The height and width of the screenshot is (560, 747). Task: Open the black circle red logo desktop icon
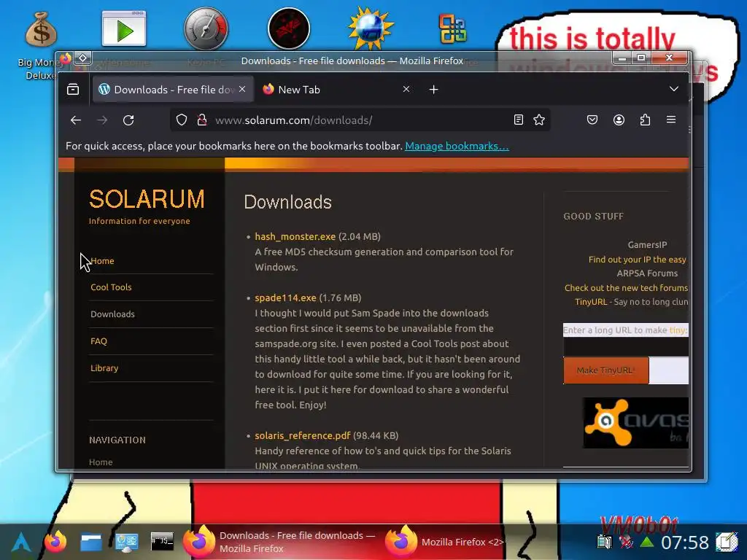[289, 28]
